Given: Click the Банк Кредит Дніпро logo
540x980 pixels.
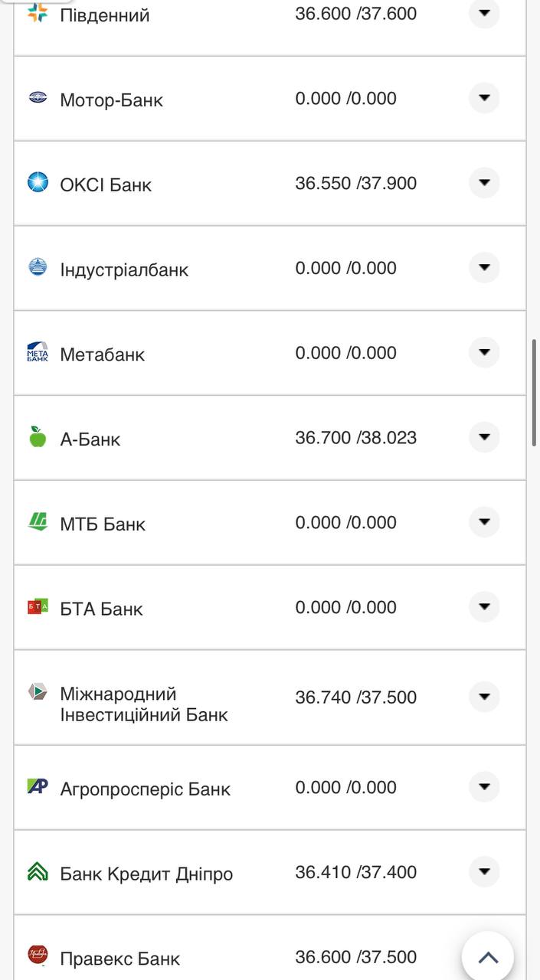Looking at the screenshot, I should pyautogui.click(x=38, y=872).
